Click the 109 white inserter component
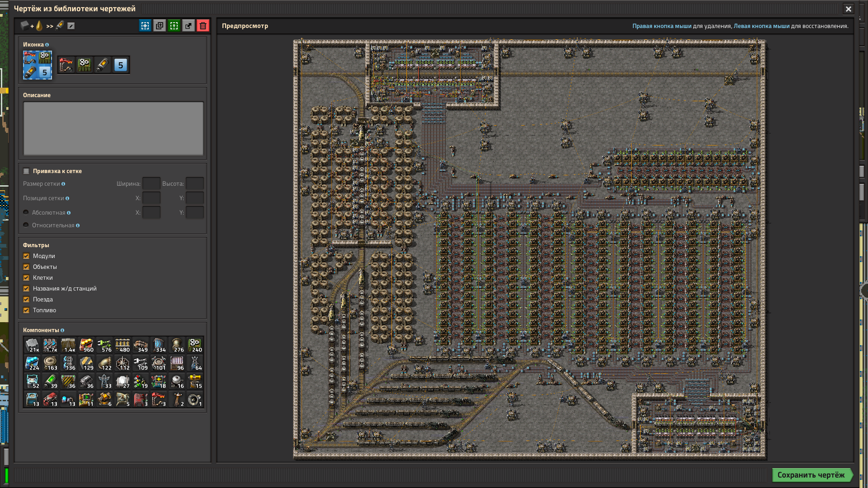868x488 pixels. (141, 363)
